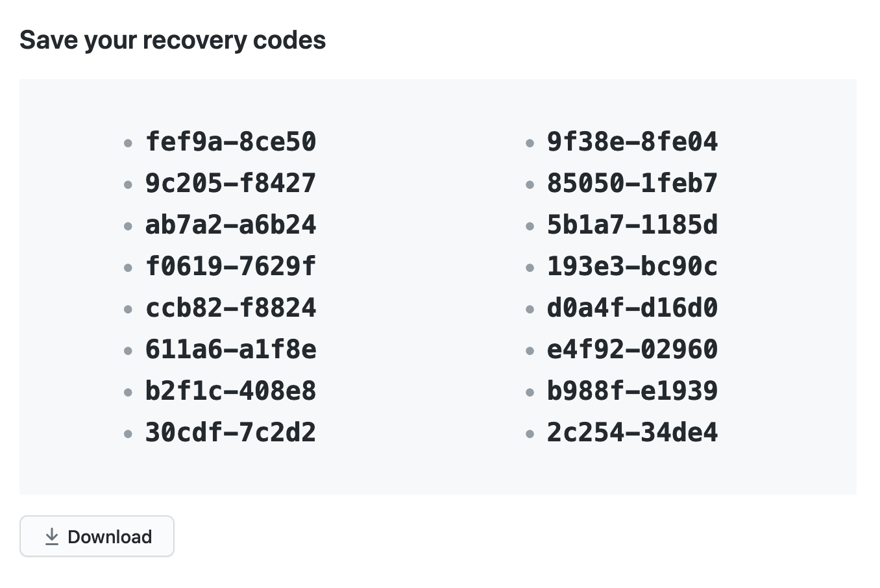Select recovery code fef9a-8ce50
Screen dimensions: 880x588
[231, 141]
